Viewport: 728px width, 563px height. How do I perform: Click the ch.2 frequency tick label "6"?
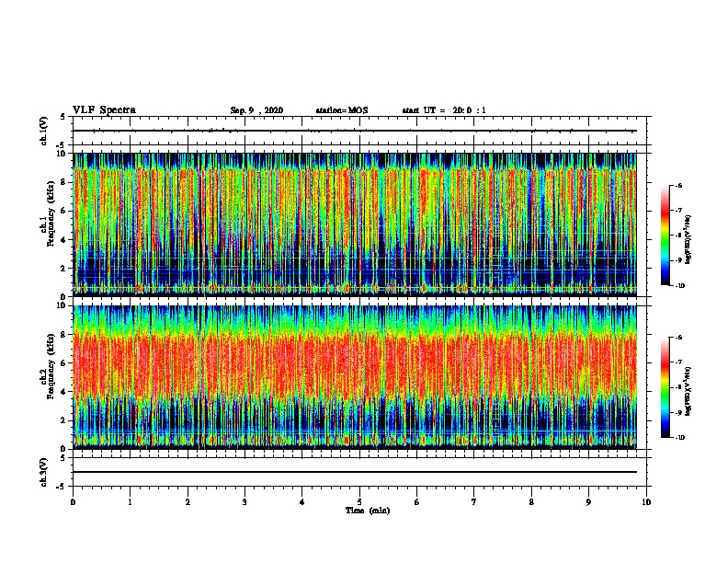[x=63, y=363]
